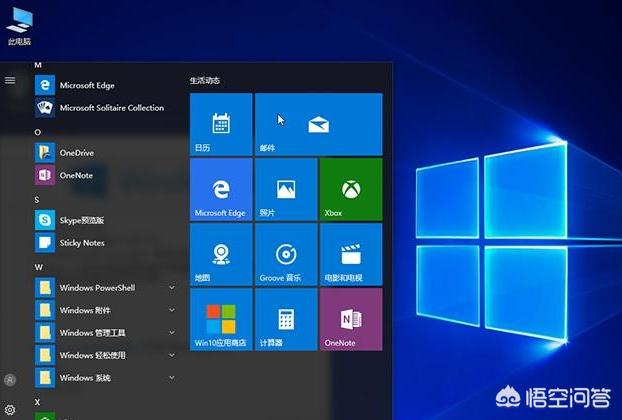Open the purple OneNote tile

pos(351,319)
